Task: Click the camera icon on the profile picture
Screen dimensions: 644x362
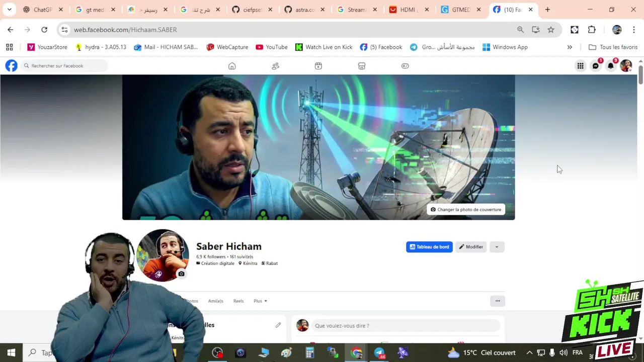Action: tap(181, 274)
